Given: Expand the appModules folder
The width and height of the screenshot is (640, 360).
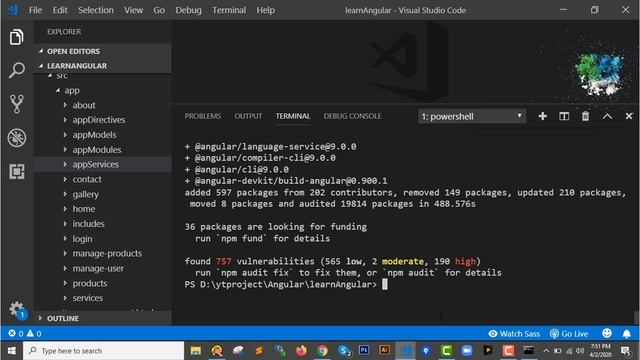Looking at the screenshot, I should tap(102, 149).
